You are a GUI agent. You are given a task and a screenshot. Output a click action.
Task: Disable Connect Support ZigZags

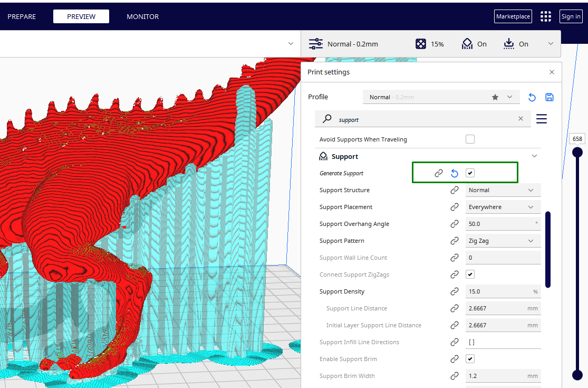(469, 274)
